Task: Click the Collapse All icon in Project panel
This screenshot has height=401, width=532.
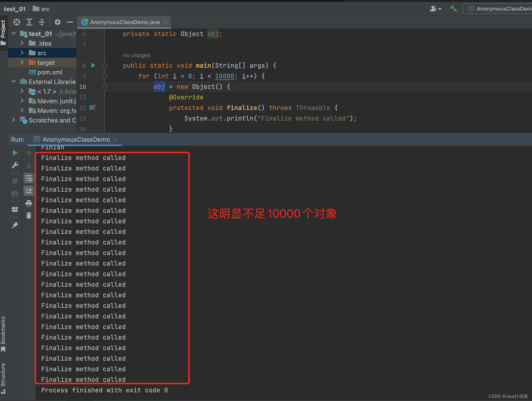Action: [x=42, y=22]
